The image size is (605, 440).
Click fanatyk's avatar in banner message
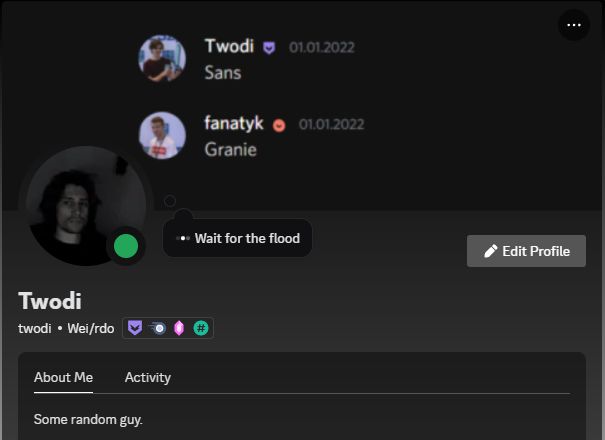click(x=162, y=135)
